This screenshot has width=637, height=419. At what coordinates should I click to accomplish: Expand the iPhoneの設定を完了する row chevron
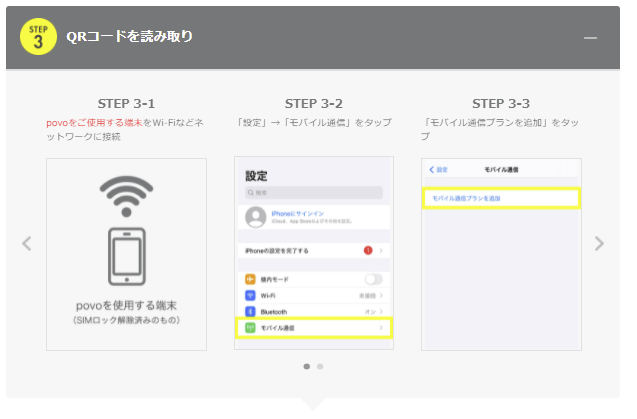[x=382, y=249]
